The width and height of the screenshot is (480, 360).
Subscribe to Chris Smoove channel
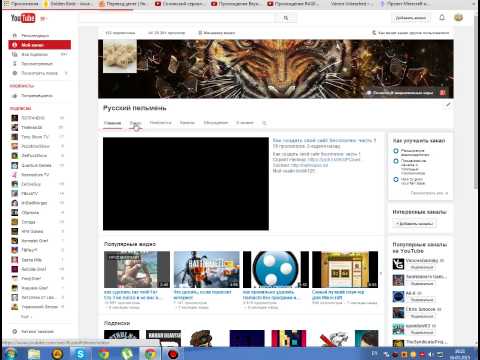422,316
